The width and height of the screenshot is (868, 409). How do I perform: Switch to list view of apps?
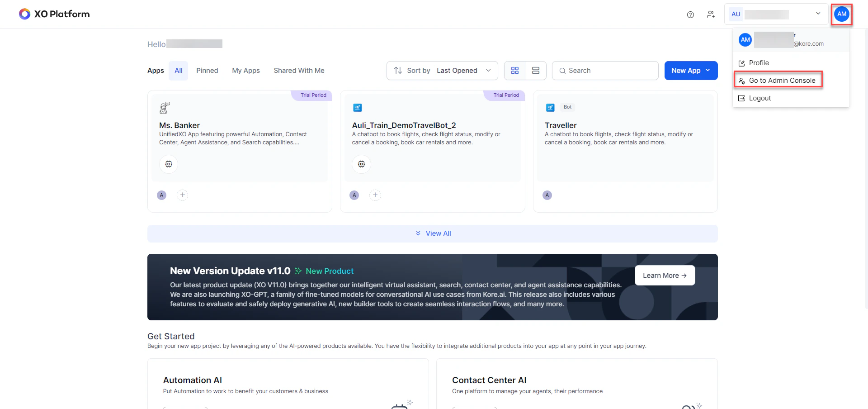coord(535,71)
